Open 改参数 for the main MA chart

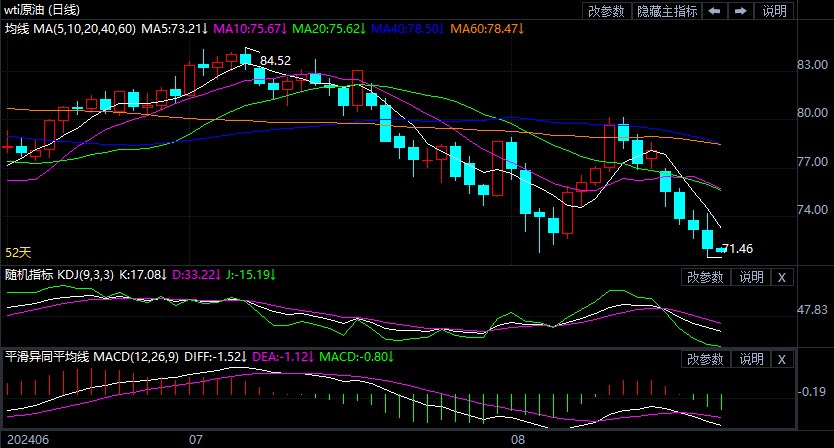tap(606, 11)
